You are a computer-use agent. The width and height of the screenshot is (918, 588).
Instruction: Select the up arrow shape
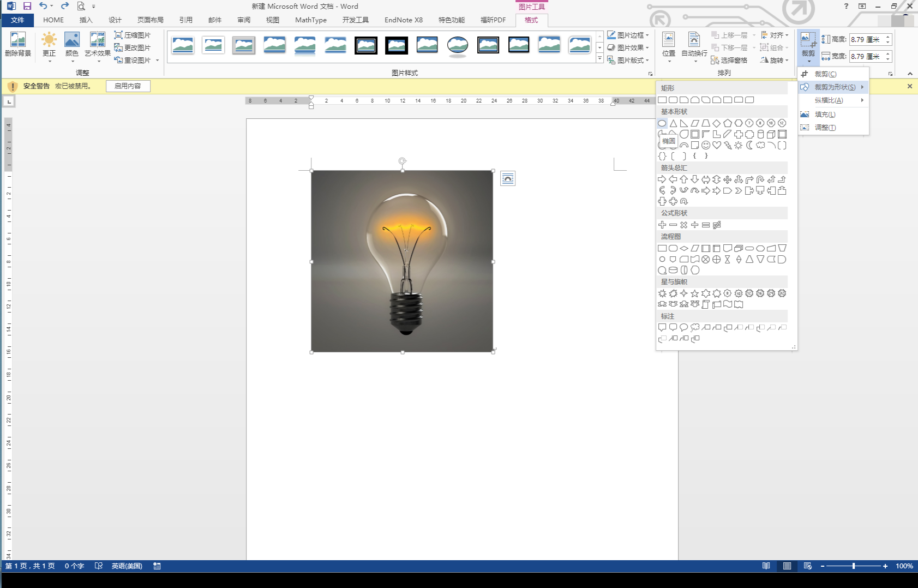coord(684,179)
